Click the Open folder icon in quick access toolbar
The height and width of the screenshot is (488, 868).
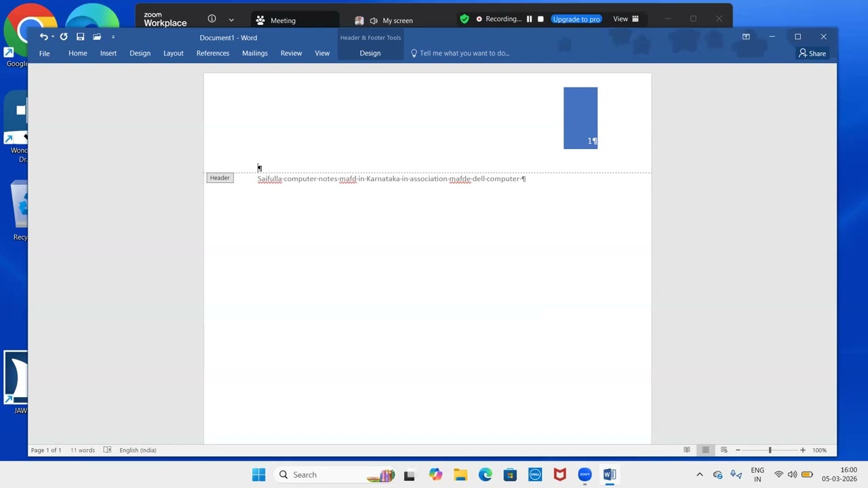[97, 37]
